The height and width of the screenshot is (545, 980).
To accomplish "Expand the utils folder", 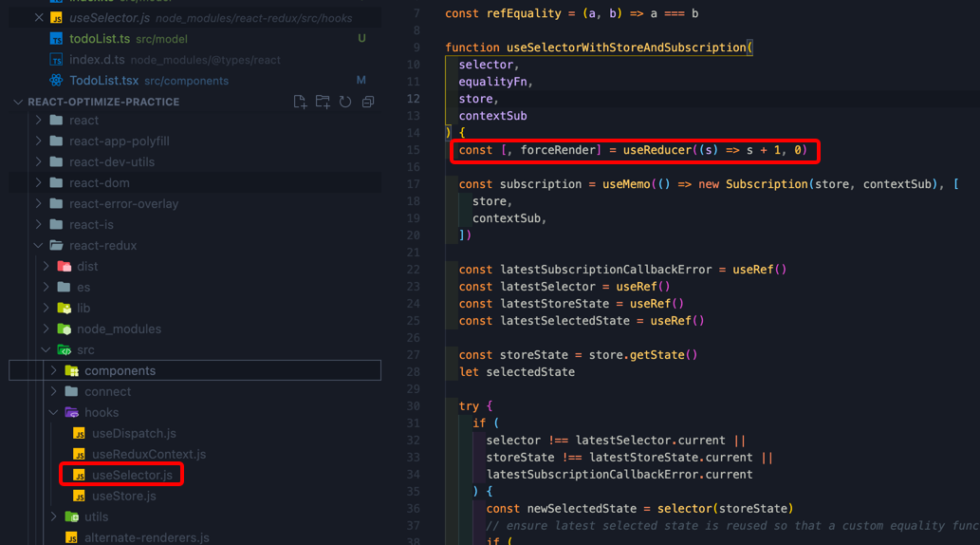I will (54, 517).
